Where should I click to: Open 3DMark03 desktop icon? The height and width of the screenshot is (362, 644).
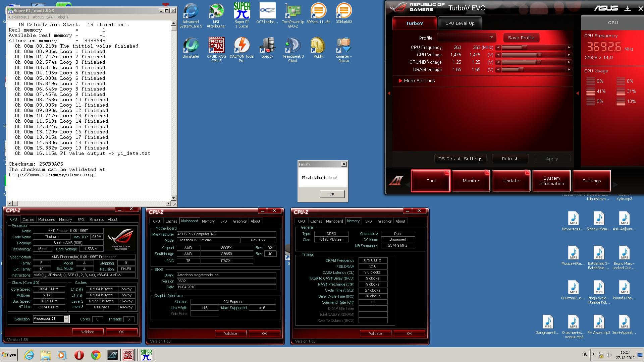(344, 13)
